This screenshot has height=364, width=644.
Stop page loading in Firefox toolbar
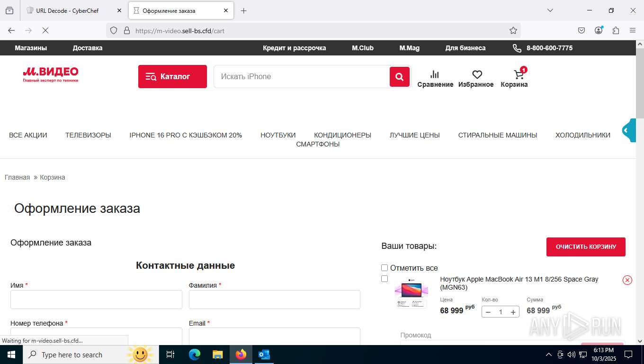coord(45,30)
